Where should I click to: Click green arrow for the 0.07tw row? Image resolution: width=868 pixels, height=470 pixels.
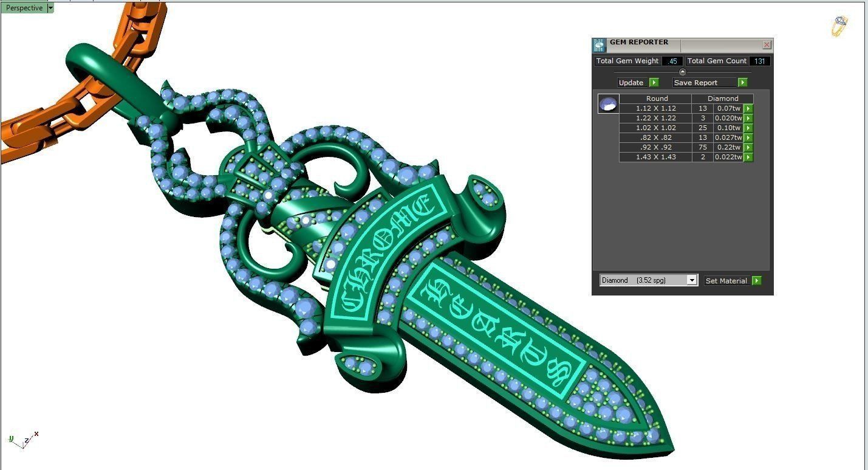pyautogui.click(x=748, y=108)
